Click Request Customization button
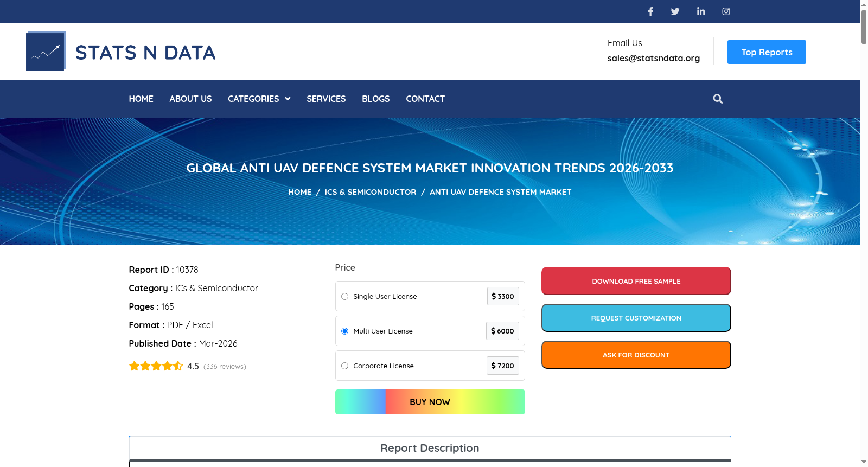 pyautogui.click(x=636, y=318)
